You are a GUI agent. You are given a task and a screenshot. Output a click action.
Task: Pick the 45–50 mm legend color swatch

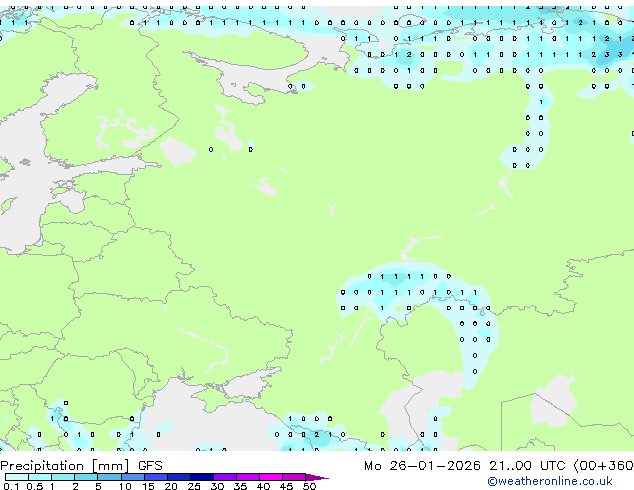point(294,477)
